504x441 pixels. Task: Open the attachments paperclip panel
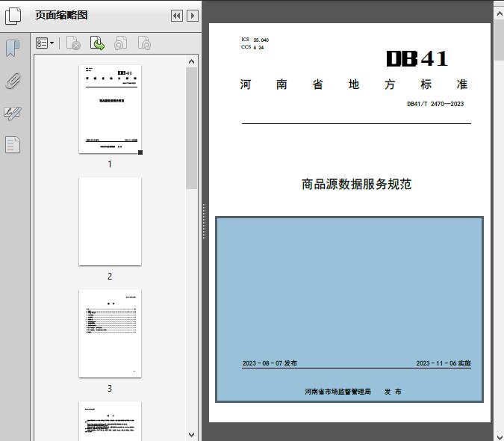[13, 81]
